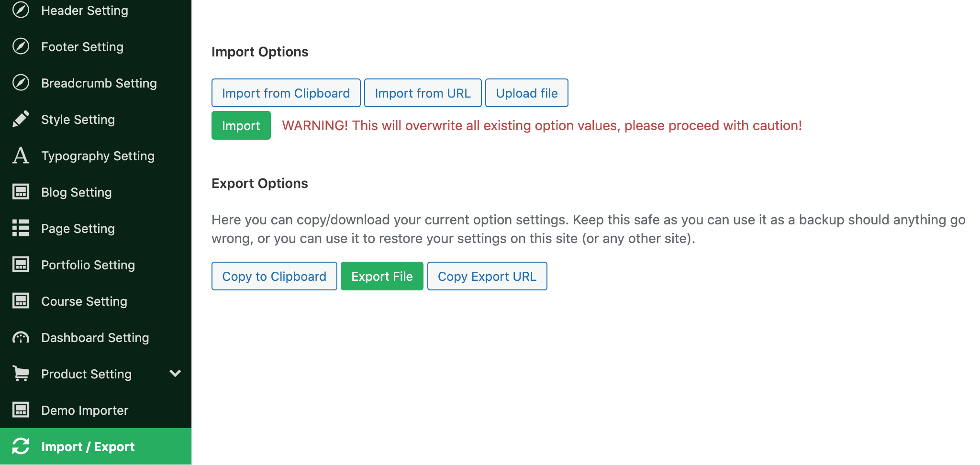Click the green Import button
Viewport: 980px width, 465px height.
241,125
